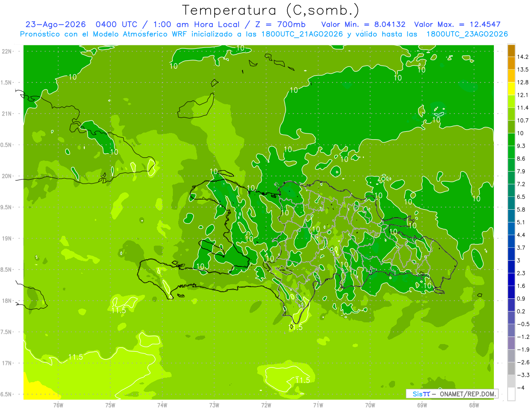Pick the dark blue swatch between 1.6 and 2.3

point(511,279)
